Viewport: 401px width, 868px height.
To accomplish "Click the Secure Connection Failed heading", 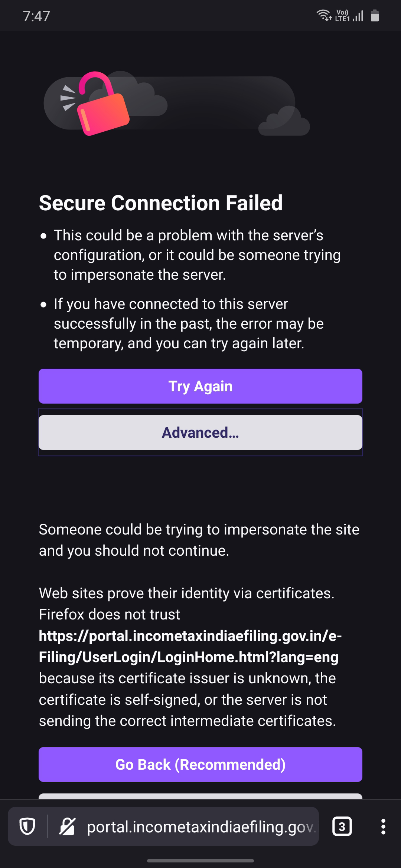I will pyautogui.click(x=161, y=203).
